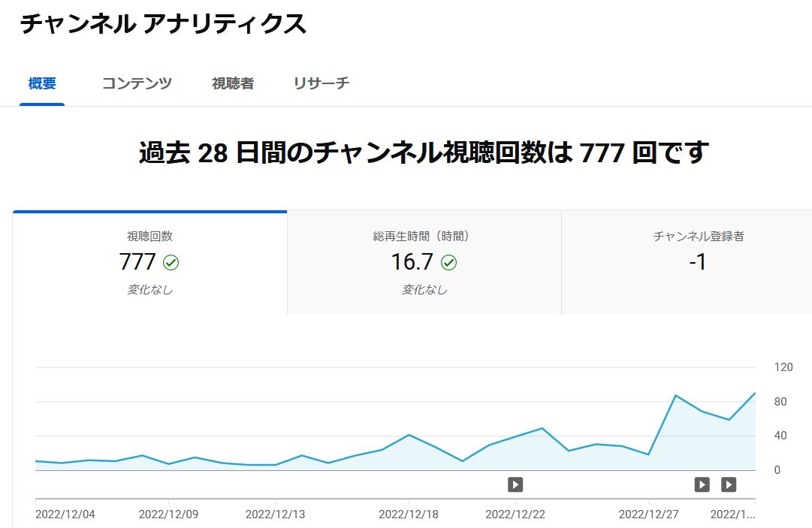This screenshot has width=812, height=528.
Task: Select the 視聴回数 metric card
Action: point(149,262)
